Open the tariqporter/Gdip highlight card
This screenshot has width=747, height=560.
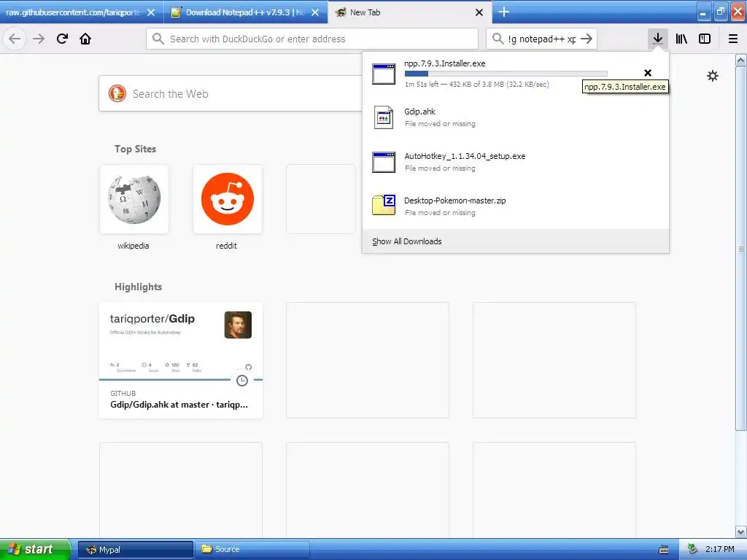181,360
